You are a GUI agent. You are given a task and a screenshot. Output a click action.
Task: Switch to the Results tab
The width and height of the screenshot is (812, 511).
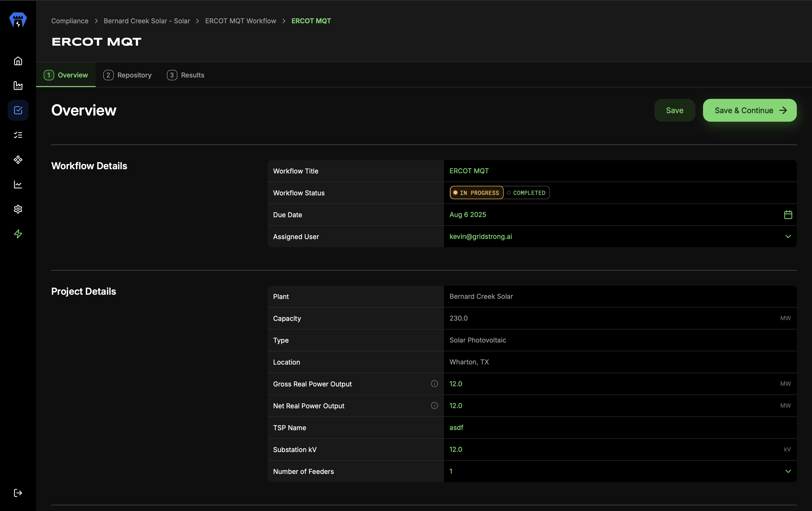(x=186, y=75)
